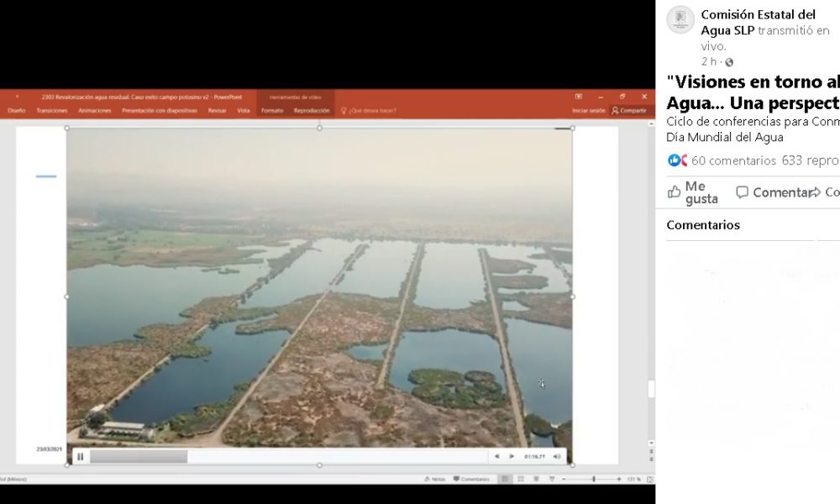Switch to Normal view icon
The image size is (840, 504).
(x=505, y=479)
